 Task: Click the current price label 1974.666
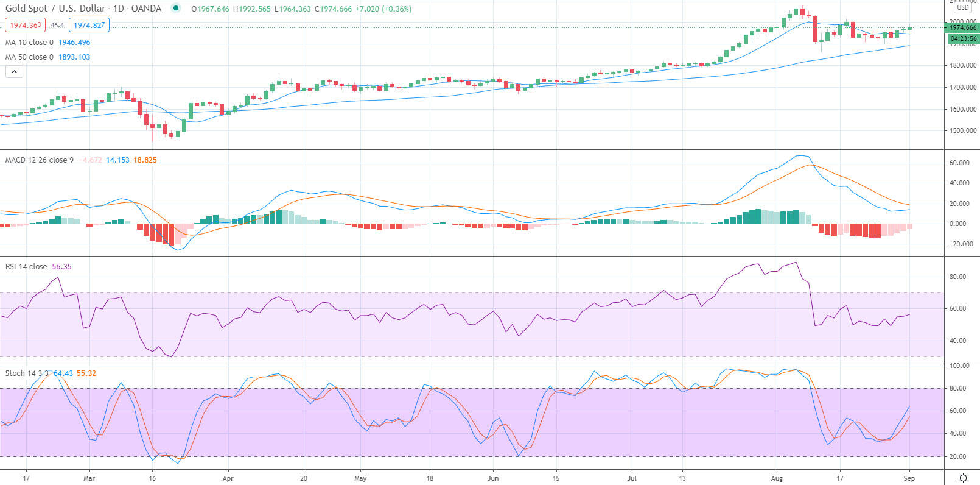[x=963, y=27]
